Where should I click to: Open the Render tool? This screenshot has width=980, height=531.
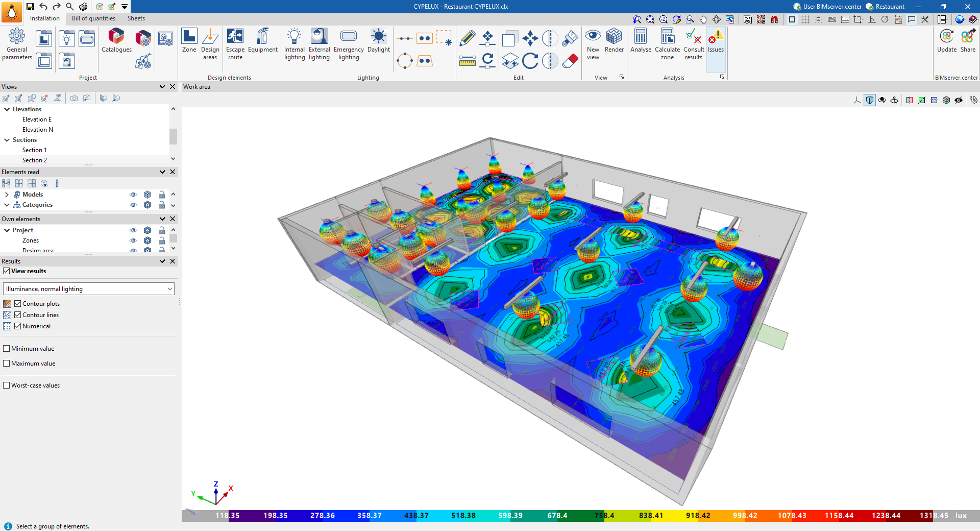[614, 41]
